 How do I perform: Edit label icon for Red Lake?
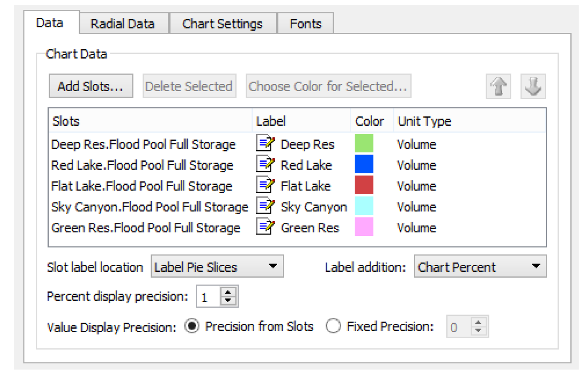pyautogui.click(x=266, y=165)
